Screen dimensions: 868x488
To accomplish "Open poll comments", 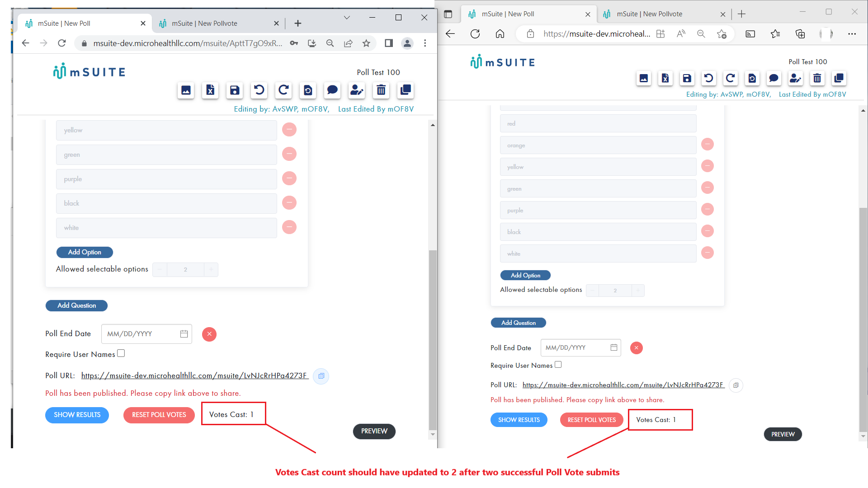I will tap(332, 90).
